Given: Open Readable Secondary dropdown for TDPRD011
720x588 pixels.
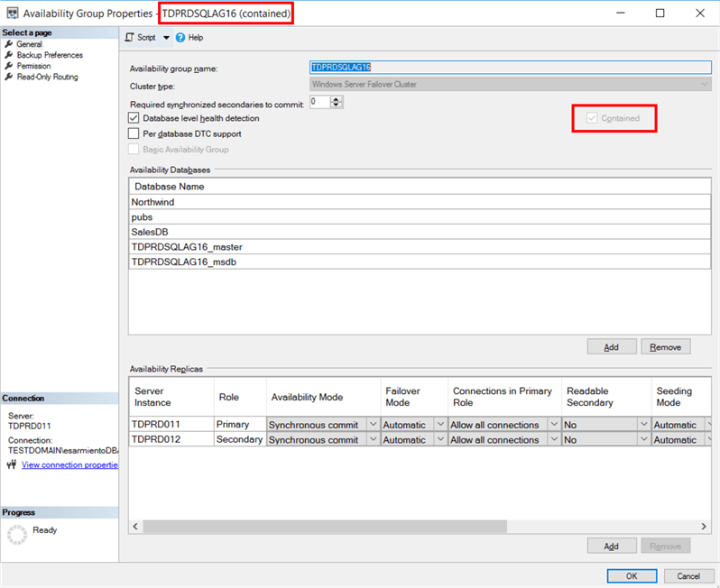Looking at the screenshot, I should (644, 425).
